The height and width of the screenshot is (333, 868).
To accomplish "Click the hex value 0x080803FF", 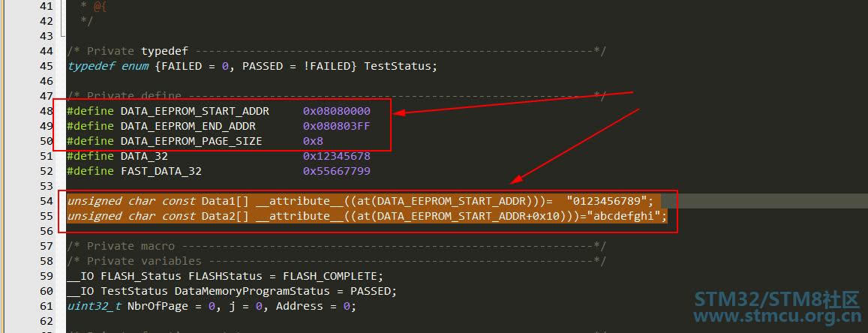I will 336,126.
